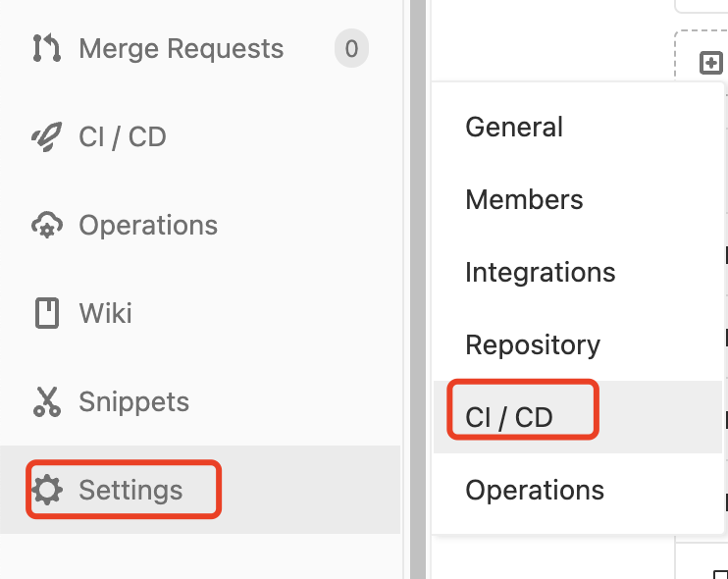Click the Settings text label in sidebar
728x579 pixels.
(x=130, y=490)
